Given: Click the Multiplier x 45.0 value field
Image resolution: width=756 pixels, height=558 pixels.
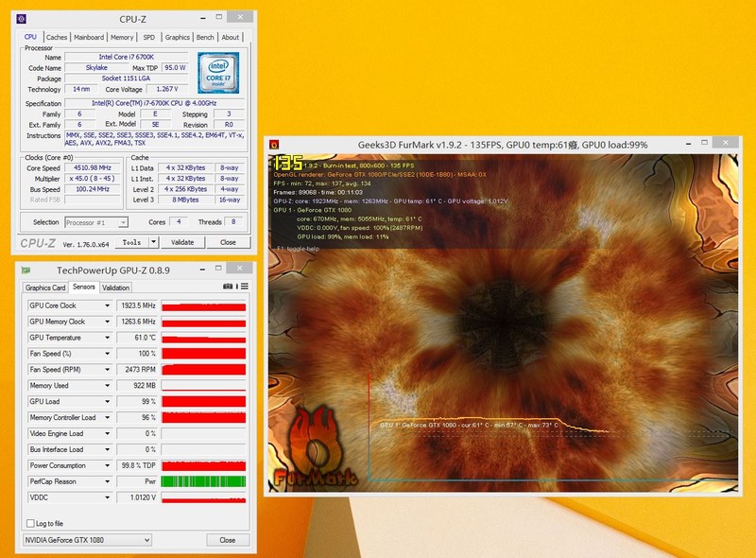Looking at the screenshot, I should pos(92,178).
